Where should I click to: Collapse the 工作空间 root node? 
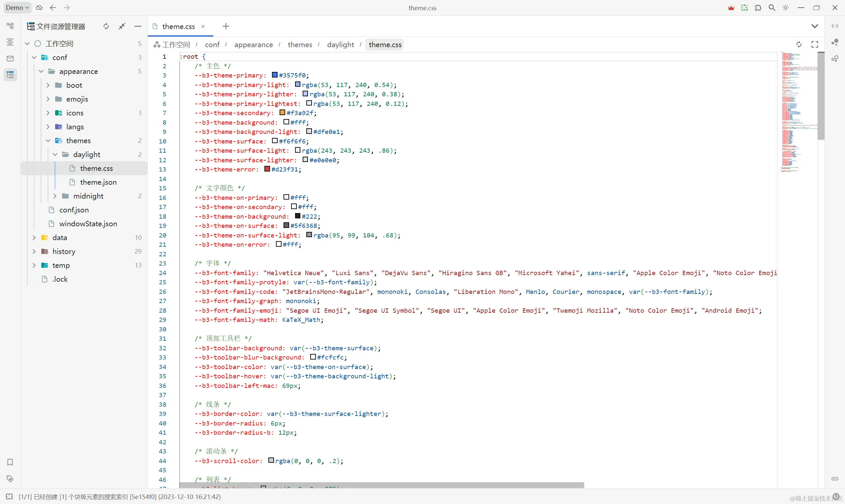point(27,44)
